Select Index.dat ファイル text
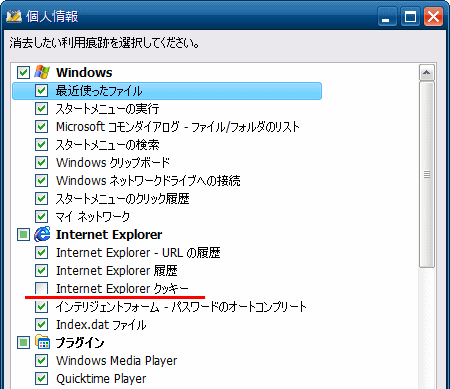The height and width of the screenshot is (389, 450). pos(101,325)
